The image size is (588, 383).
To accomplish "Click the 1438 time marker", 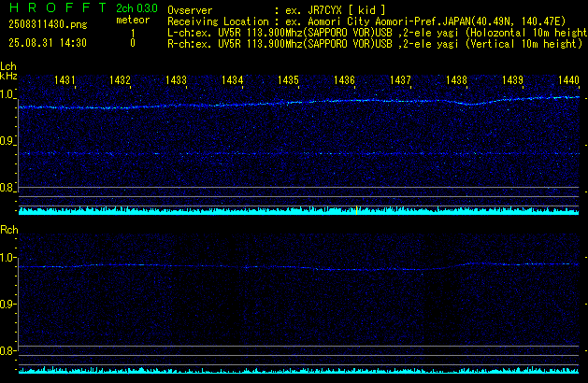I will 456,80.
